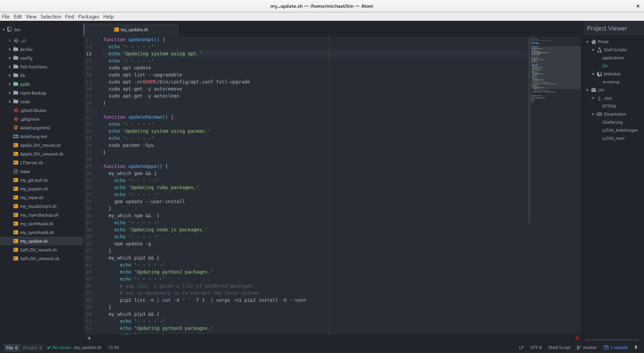Click the .git folder icon

tap(16, 41)
